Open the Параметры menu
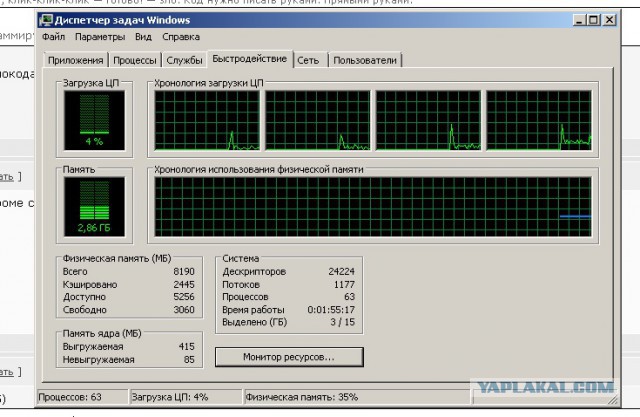 point(100,37)
